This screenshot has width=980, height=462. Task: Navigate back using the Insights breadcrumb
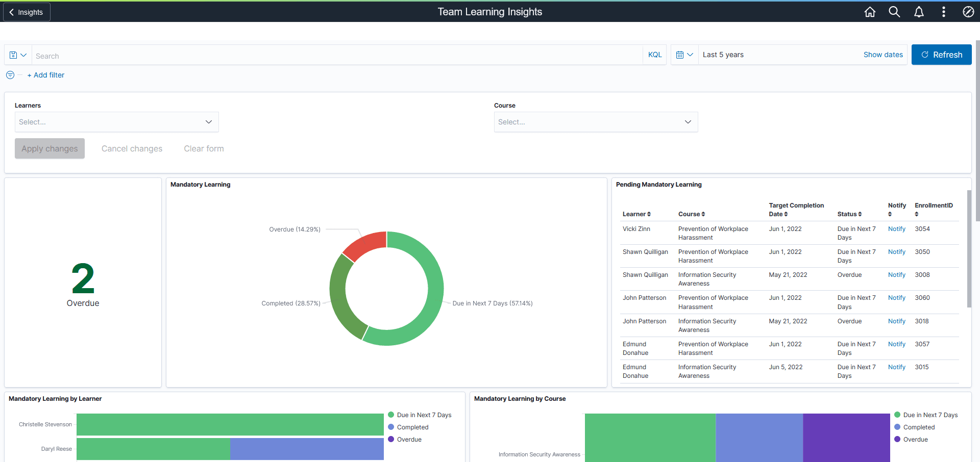(x=26, y=12)
